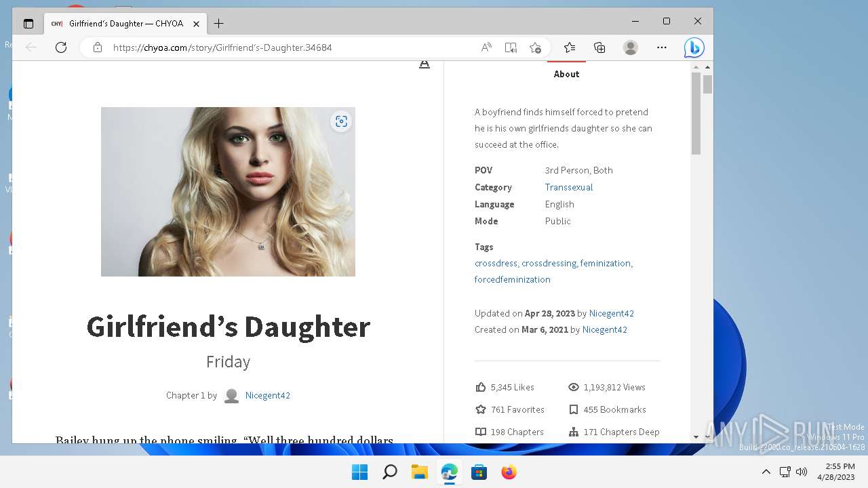The height and width of the screenshot is (488, 868).
Task: Click the story cover image
Action: pos(228,192)
